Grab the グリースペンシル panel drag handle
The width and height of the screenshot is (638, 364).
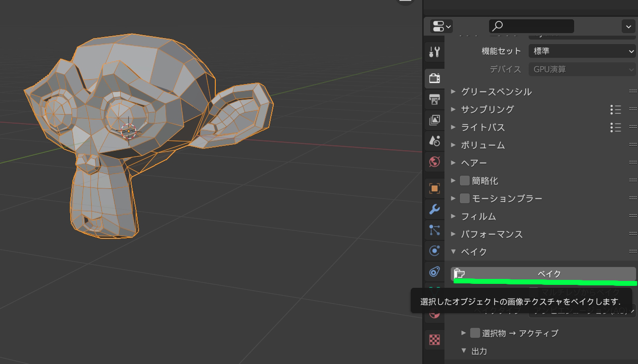point(633,91)
